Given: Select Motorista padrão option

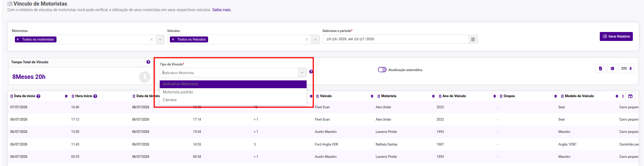Looking at the screenshot, I should point(233,92).
